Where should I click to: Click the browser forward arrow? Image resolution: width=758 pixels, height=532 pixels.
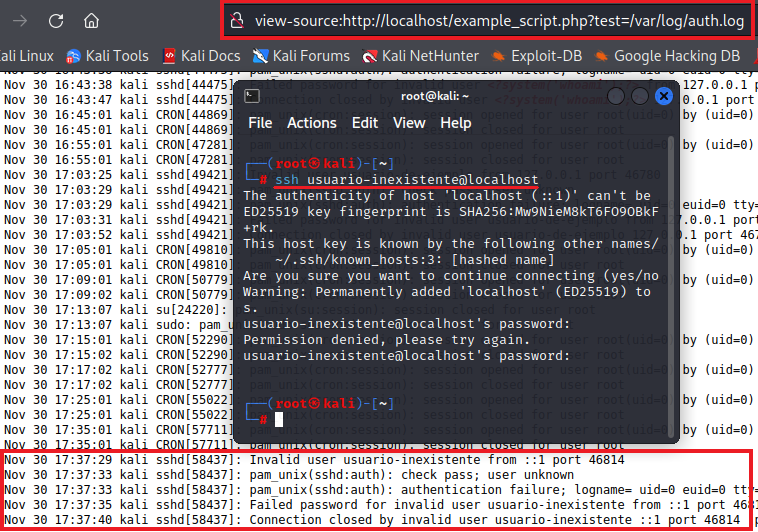point(20,21)
